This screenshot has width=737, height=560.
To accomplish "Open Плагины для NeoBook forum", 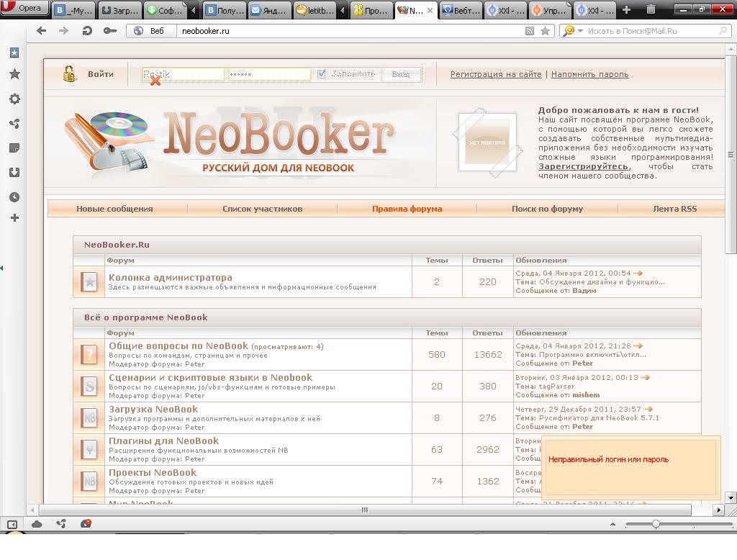I will pyautogui.click(x=163, y=441).
